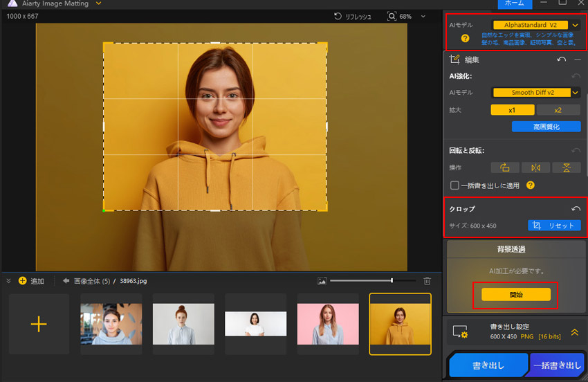Click the zoom magnifier icon next to 68%
The height and width of the screenshot is (382, 588).
(x=392, y=16)
